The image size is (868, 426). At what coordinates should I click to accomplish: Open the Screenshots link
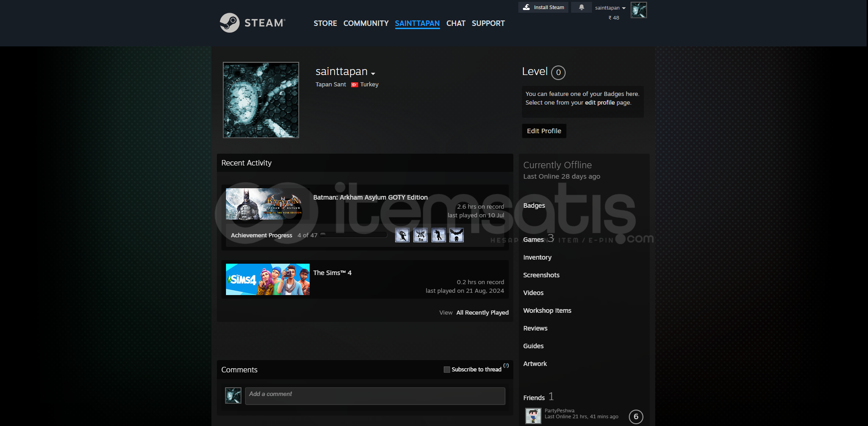[x=541, y=275]
